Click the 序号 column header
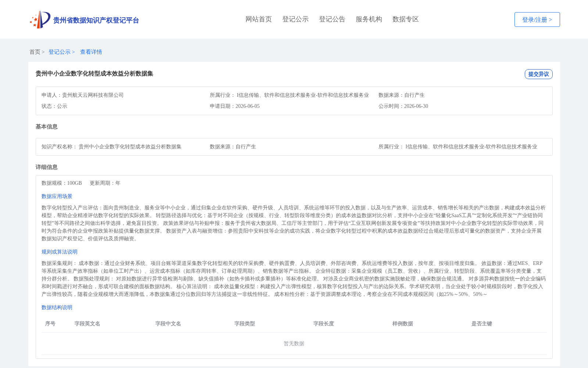588x368 pixels. pos(50,323)
